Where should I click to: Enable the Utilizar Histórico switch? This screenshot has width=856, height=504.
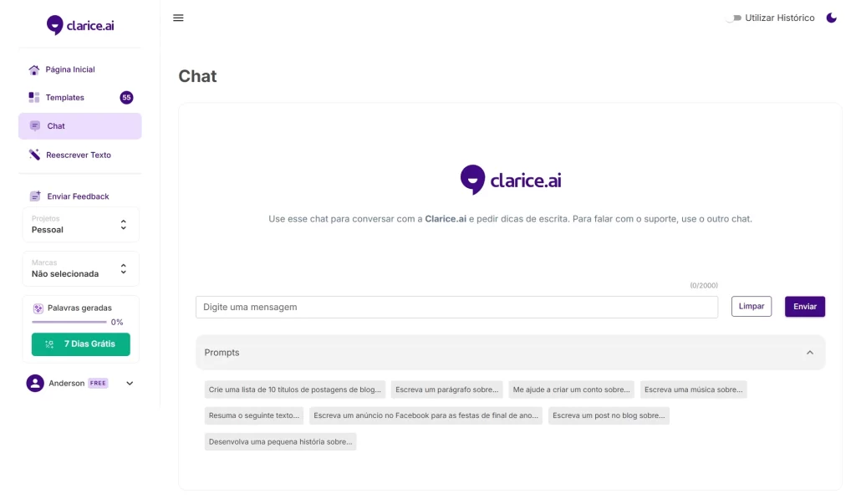point(734,18)
